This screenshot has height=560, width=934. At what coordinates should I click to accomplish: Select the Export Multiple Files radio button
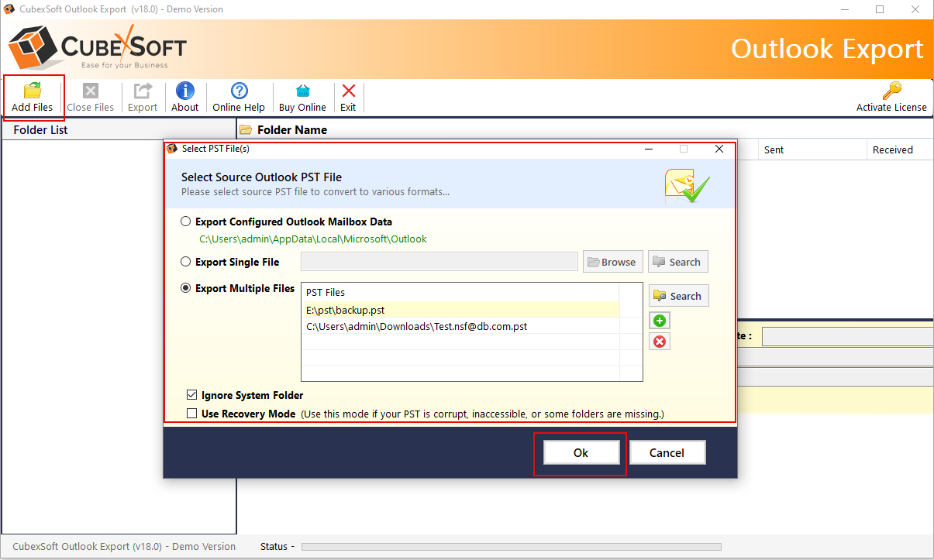click(x=185, y=288)
